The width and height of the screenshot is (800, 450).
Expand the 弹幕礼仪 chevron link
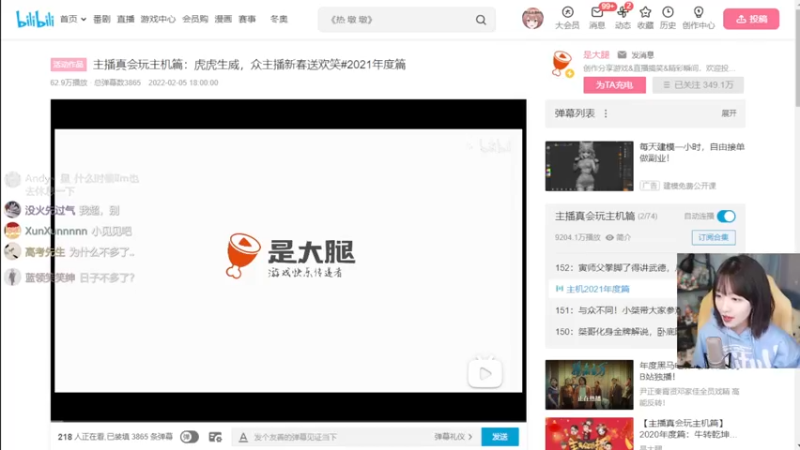coord(454,437)
